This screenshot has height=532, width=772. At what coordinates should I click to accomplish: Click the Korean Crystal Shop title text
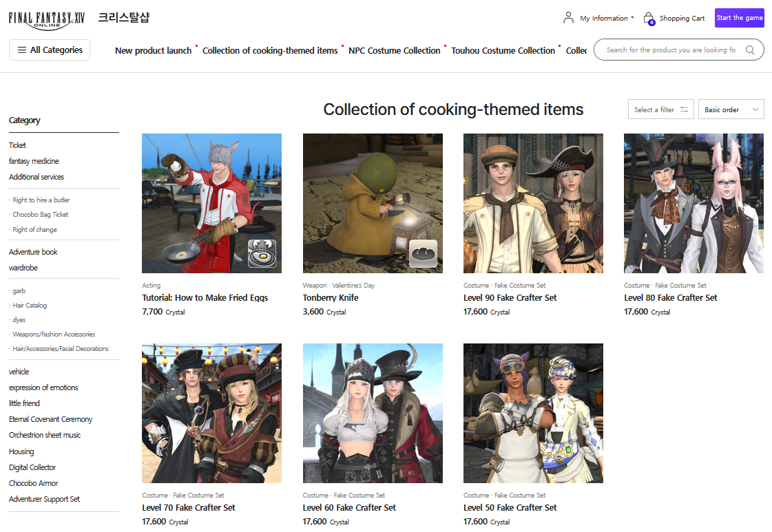[x=123, y=18]
